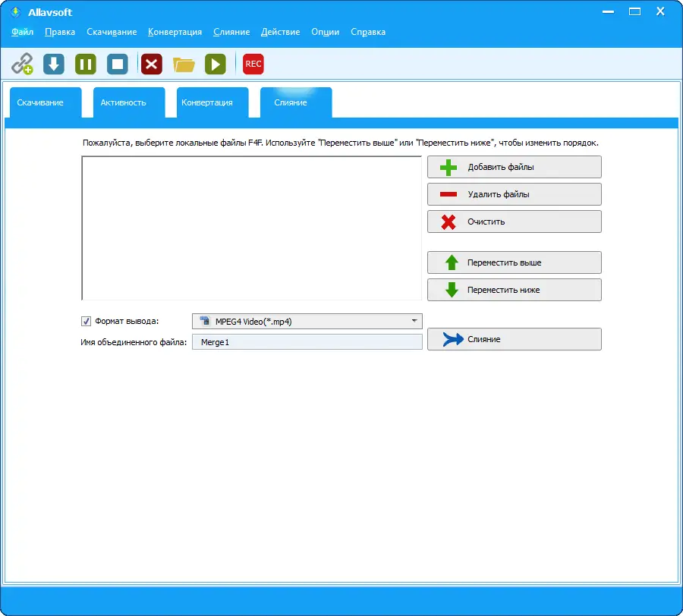This screenshot has width=683, height=616.
Task: Click the Переместить выше button
Action: pyautogui.click(x=514, y=262)
